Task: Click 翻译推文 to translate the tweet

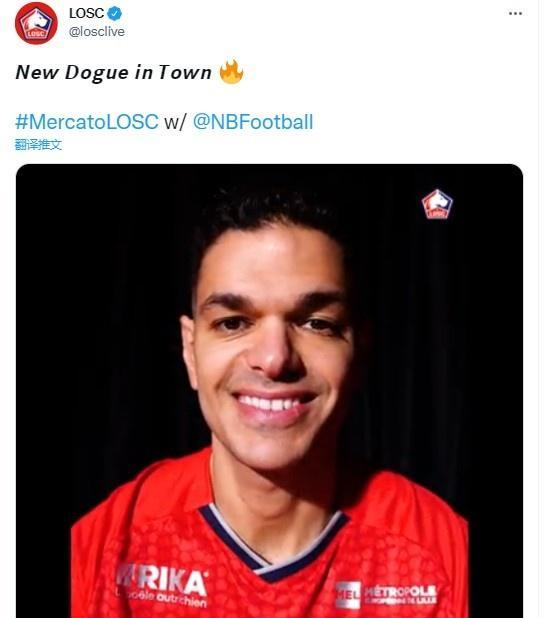Action: pos(38,145)
